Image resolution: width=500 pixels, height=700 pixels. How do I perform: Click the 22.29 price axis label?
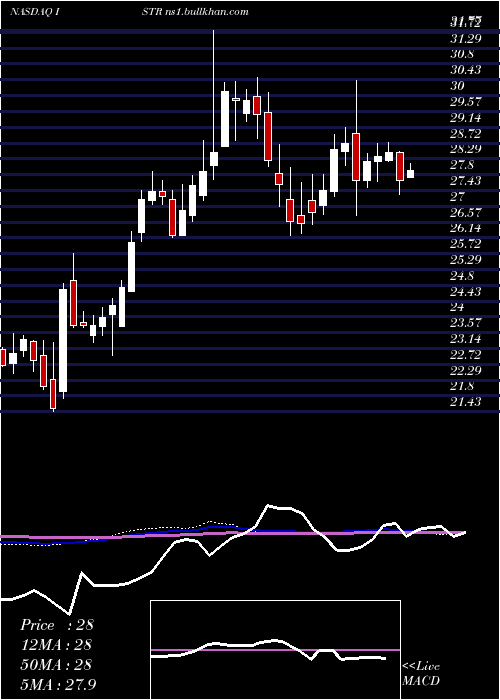tap(466, 370)
